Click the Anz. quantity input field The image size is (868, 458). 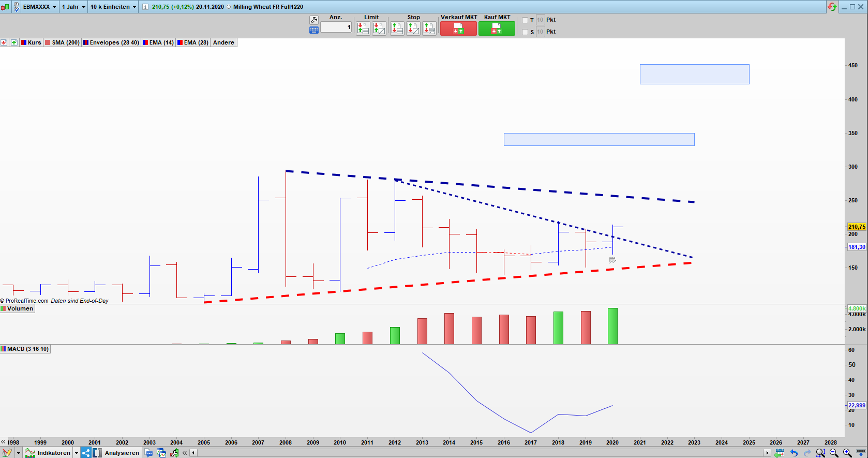tap(336, 27)
